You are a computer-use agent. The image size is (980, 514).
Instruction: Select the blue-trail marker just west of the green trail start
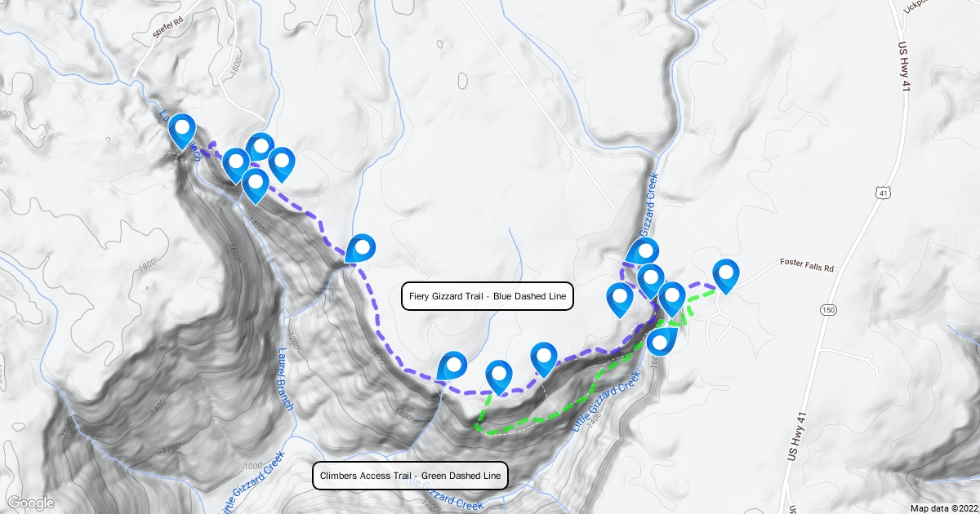[x=452, y=366]
